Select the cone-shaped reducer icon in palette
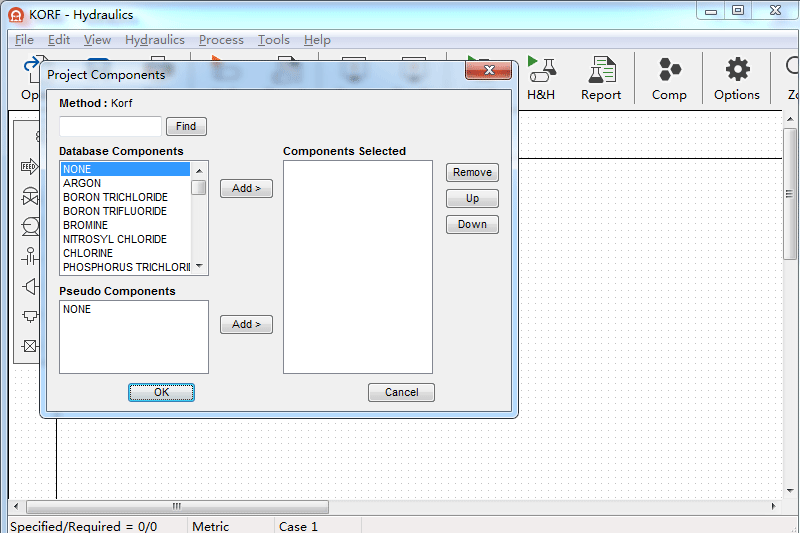Image resolution: width=800 pixels, height=533 pixels. [x=31, y=286]
